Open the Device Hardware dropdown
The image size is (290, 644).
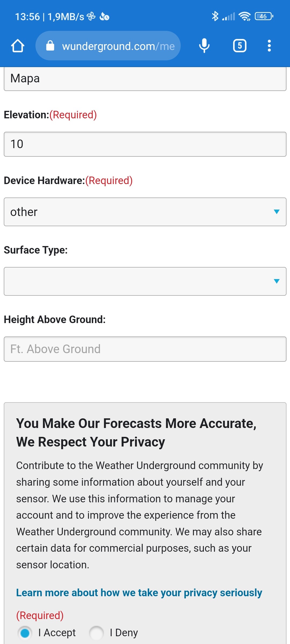point(145,212)
